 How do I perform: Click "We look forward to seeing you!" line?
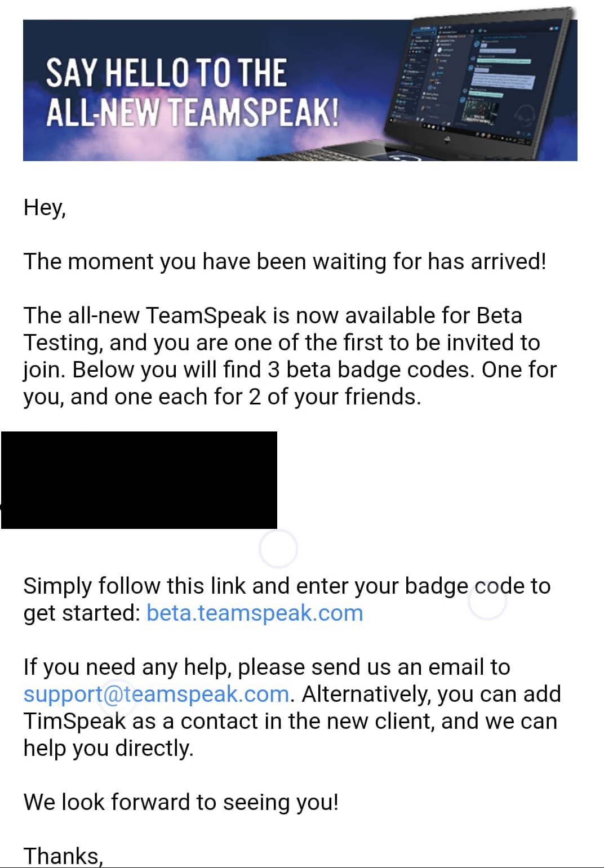tap(181, 802)
